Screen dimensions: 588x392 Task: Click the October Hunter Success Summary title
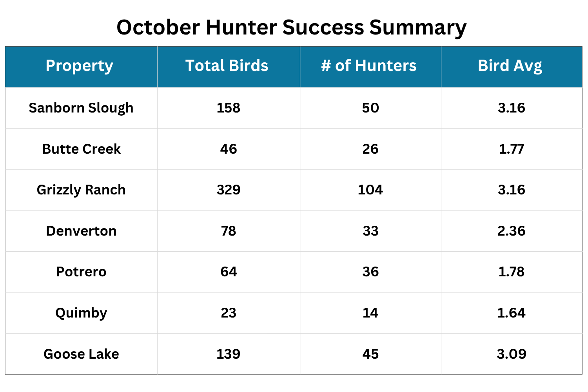click(x=291, y=27)
